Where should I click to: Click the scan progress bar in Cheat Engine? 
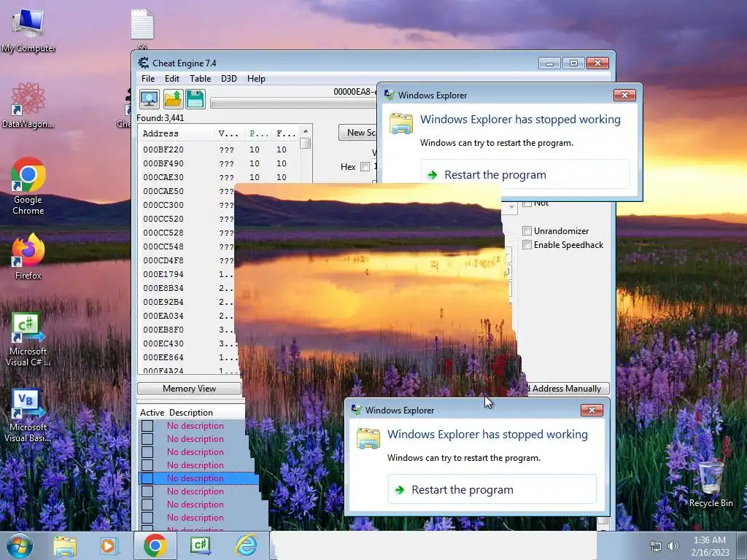293,104
